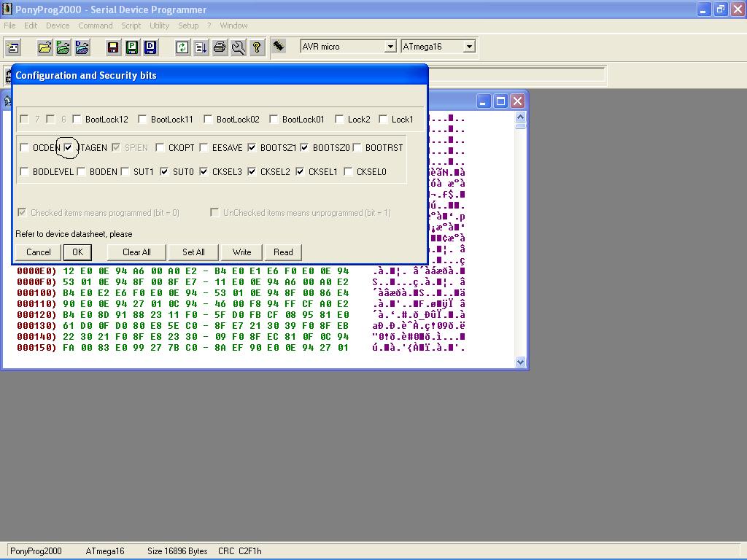Click the wrench setup toolbar icon
This screenshot has height=560, width=747.
click(x=239, y=47)
